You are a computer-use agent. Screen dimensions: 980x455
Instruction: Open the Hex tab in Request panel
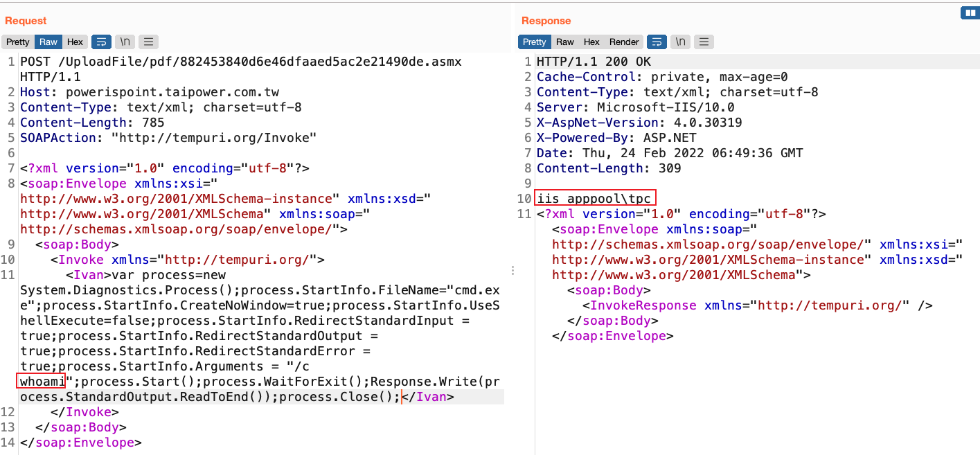[x=75, y=42]
